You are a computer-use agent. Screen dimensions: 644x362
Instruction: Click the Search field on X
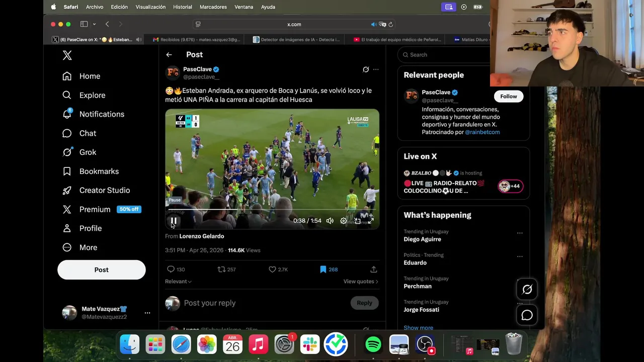(445, 55)
